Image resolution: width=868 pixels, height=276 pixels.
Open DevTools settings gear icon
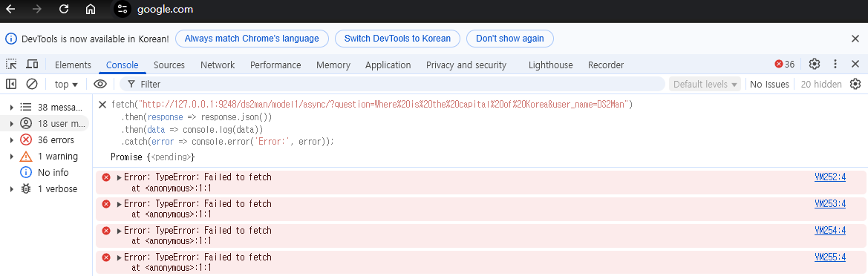[x=815, y=64]
